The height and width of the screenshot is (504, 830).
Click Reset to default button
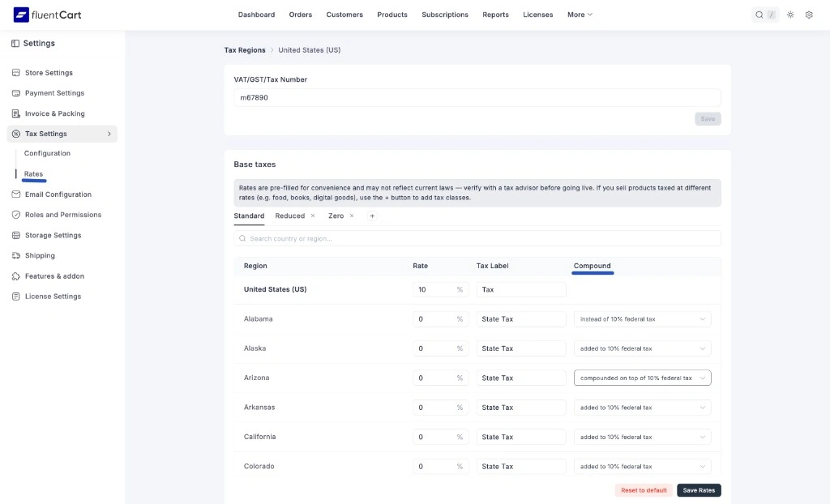[644, 490]
